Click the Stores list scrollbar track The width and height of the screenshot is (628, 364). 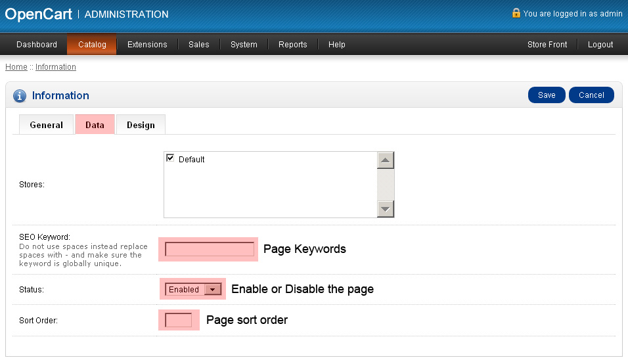(x=386, y=185)
